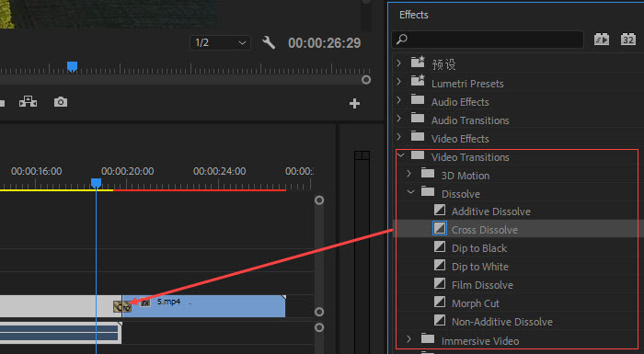Select the Cross Dissolve transition
Screen dimensions: 644x354
pos(485,230)
